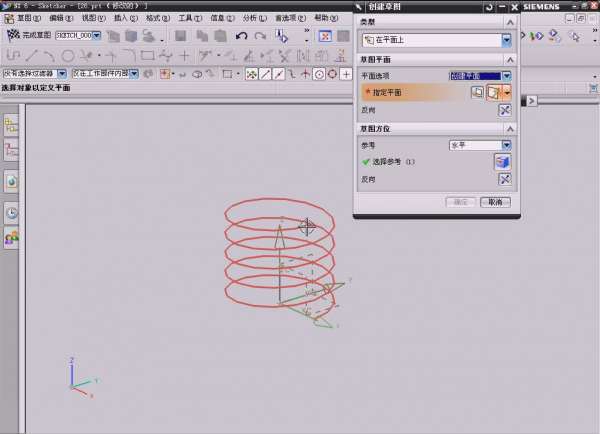Image resolution: width=600 pixels, height=434 pixels.
Task: Open the Roles tab in the resource bar
Action: [x=11, y=238]
